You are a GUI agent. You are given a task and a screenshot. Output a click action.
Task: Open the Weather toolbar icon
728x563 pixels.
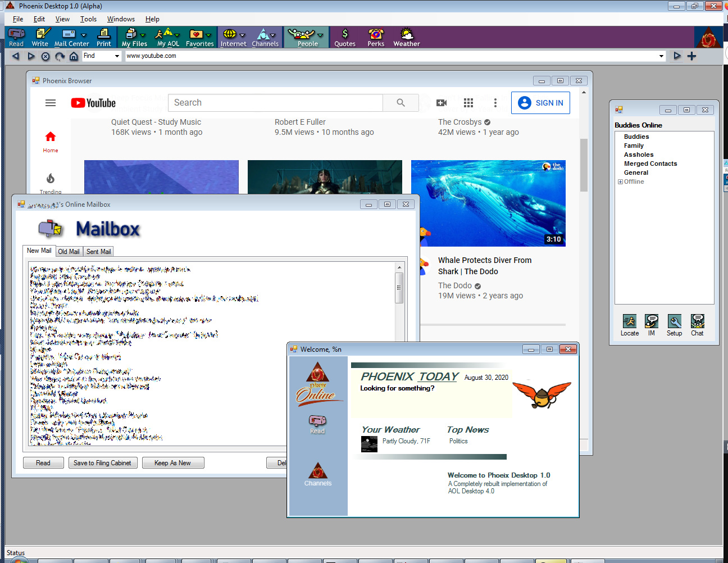pyautogui.click(x=407, y=37)
